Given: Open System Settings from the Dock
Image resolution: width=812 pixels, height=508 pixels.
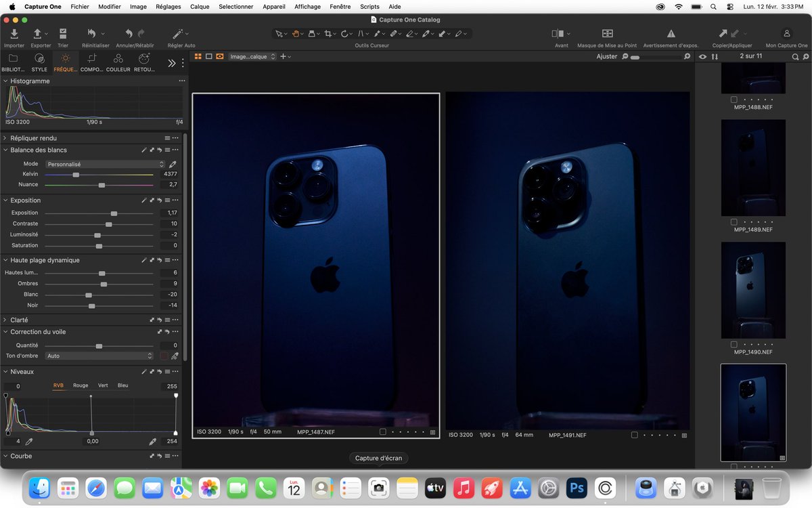Looking at the screenshot, I should point(548,488).
